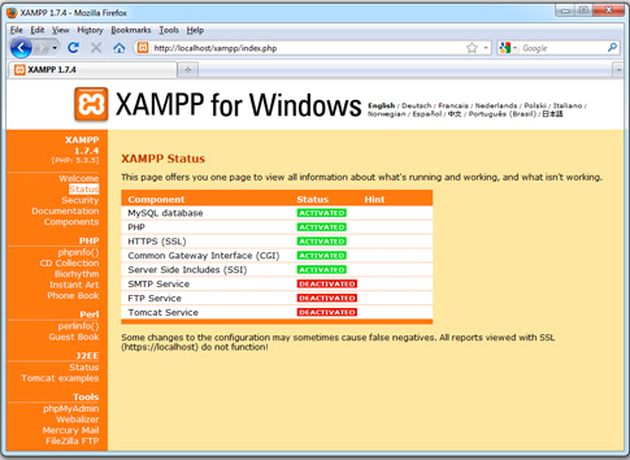The image size is (630, 460).
Task: Click DEACTIVATED badge for SMTP Service
Action: point(327,284)
